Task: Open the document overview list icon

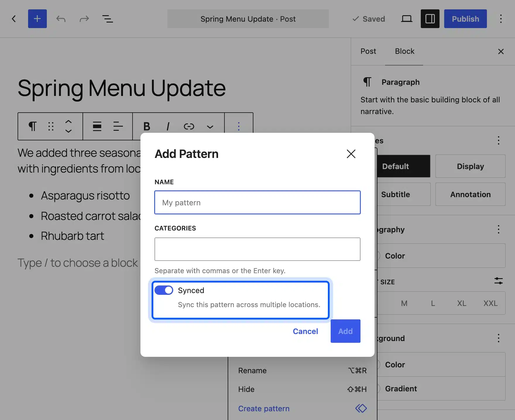Action: 108,19
